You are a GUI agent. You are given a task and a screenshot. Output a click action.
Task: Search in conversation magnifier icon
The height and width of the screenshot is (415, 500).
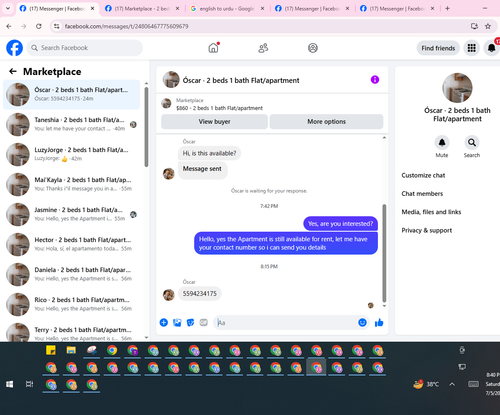(472, 143)
